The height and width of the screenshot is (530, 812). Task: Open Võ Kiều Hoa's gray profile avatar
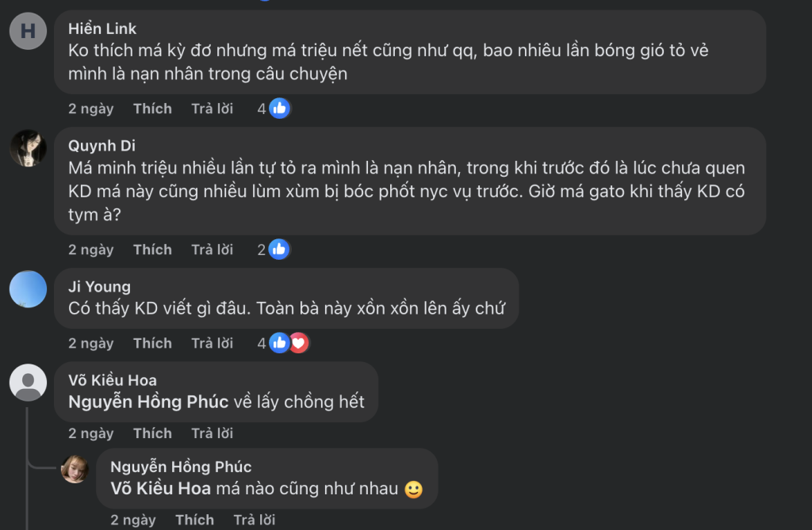28,383
